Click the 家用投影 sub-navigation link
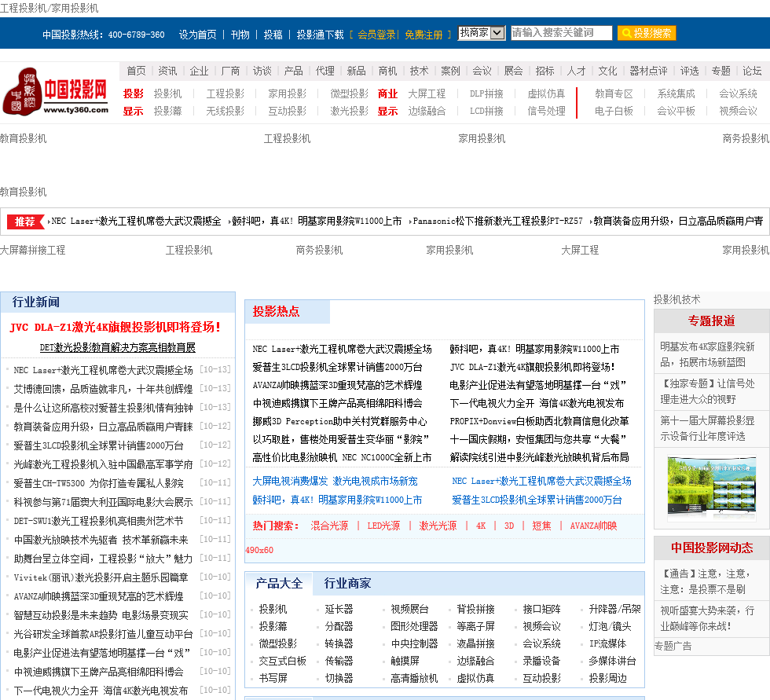The image size is (770, 700). pyautogui.click(x=288, y=93)
